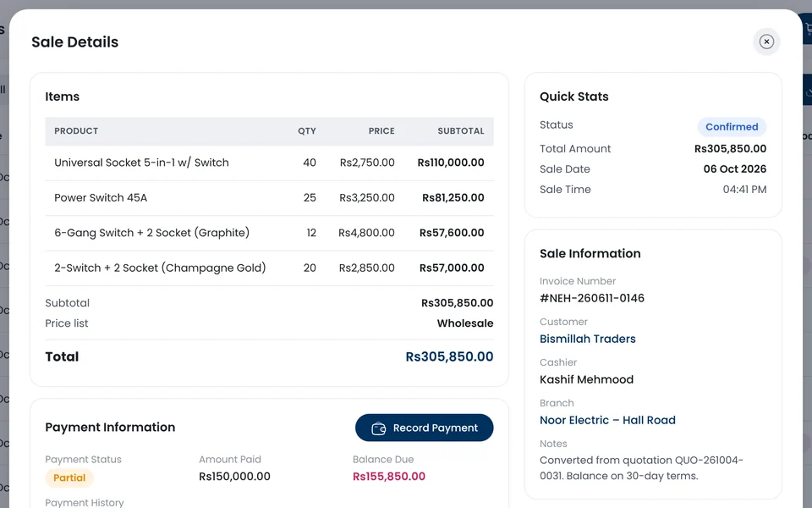Click the Rs57,000.00 subtotal cell
This screenshot has height=508, width=812.
point(452,268)
